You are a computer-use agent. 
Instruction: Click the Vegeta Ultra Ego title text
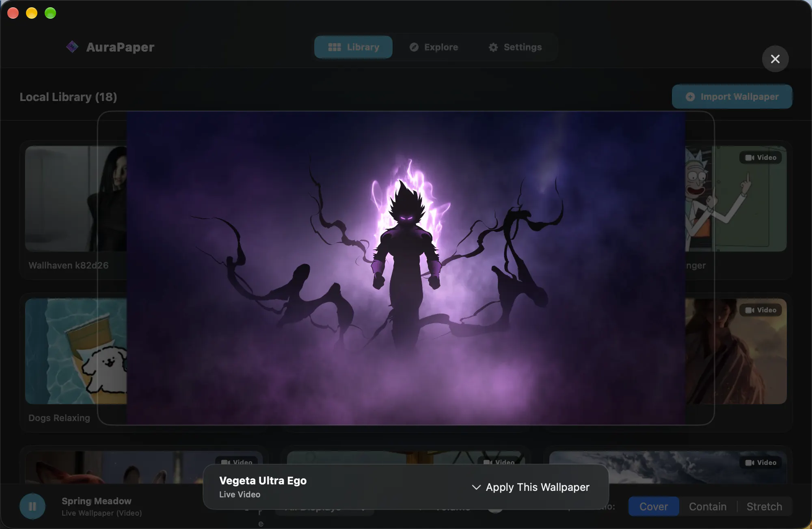coord(263,480)
